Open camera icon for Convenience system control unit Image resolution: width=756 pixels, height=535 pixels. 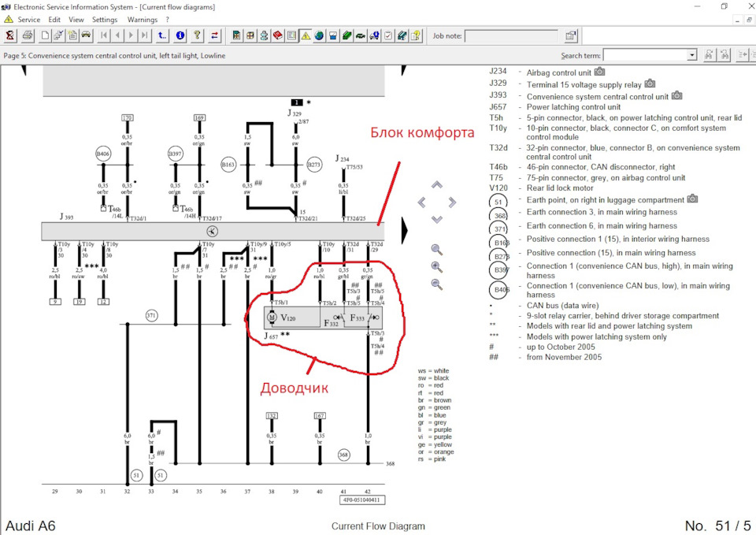pyautogui.click(x=677, y=95)
